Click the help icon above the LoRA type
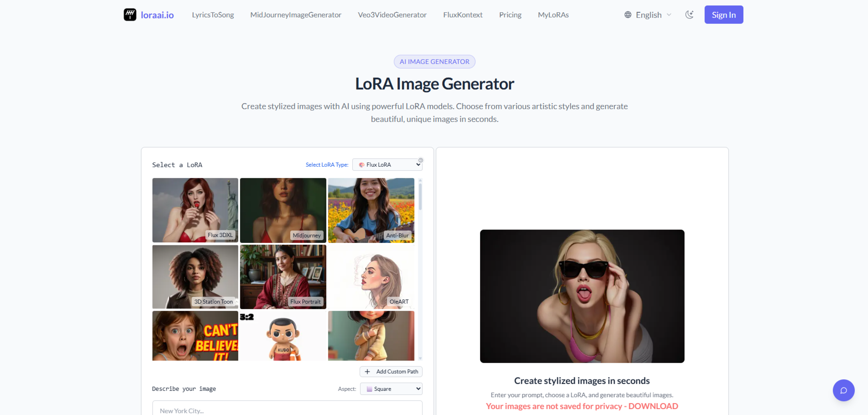868x415 pixels. pos(420,160)
